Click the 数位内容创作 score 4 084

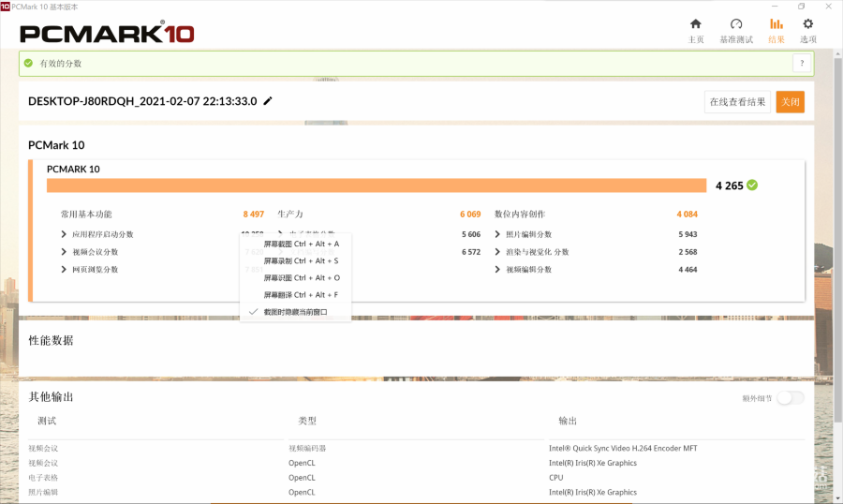[687, 215]
